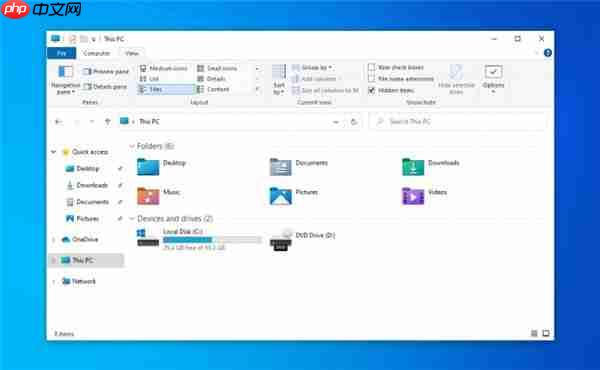Click the Search This PC field

click(457, 122)
